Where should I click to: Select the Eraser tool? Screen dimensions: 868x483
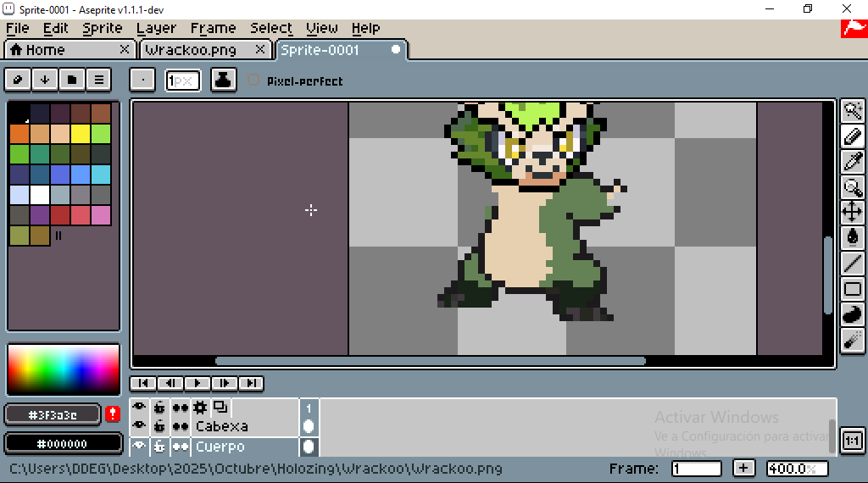pos(853,136)
